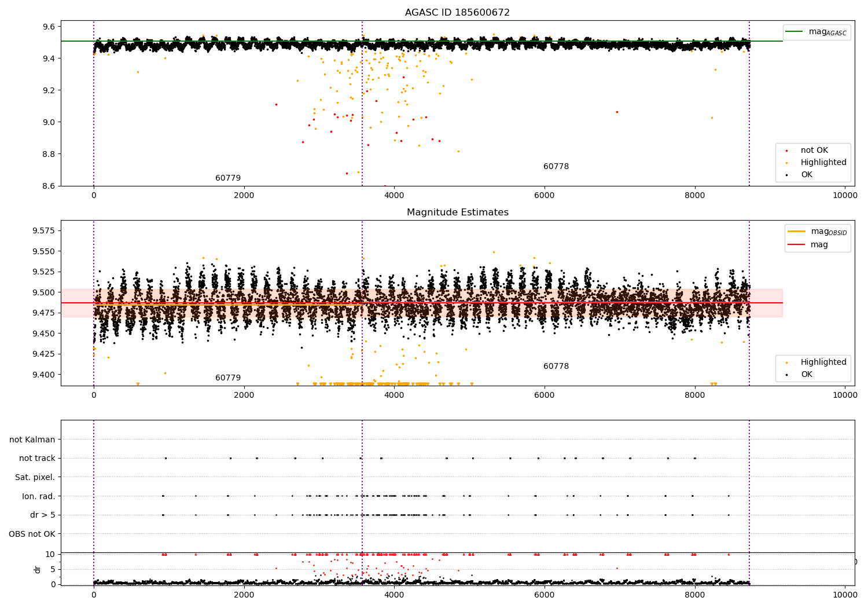This screenshot has width=868, height=608.
Task: Click the 8000 x-tick under Magnitude Estimates plot
Action: [695, 395]
